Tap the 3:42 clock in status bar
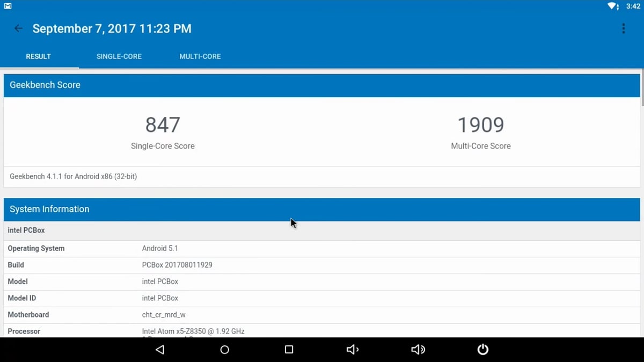644x362 pixels. [x=633, y=6]
